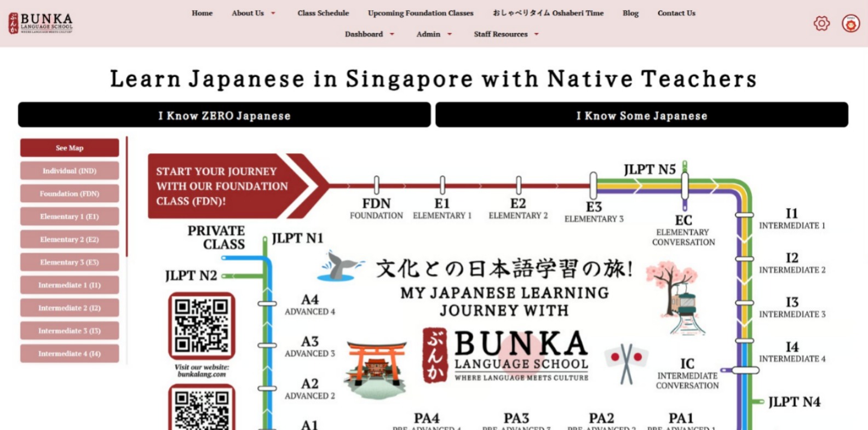Expand the About Us dropdown arrow

click(273, 13)
